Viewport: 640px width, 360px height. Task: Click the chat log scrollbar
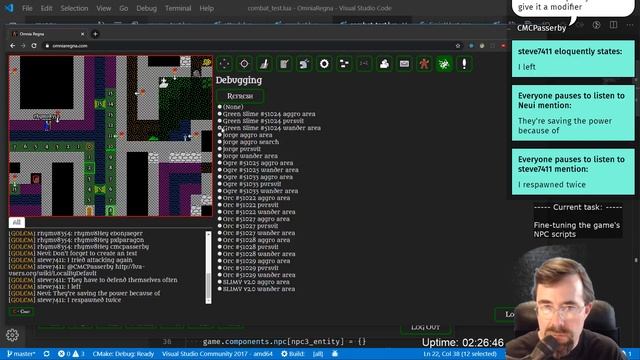coord(209,267)
